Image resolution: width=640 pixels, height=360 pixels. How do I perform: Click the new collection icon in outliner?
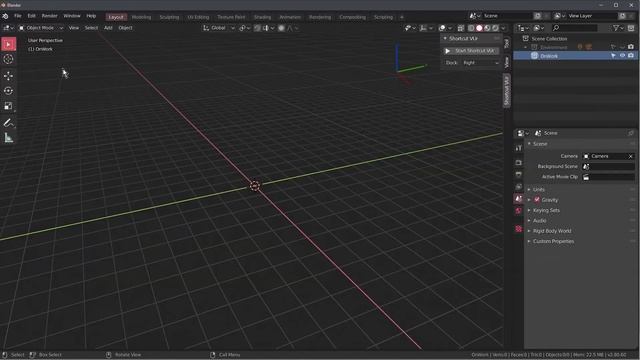click(x=631, y=28)
